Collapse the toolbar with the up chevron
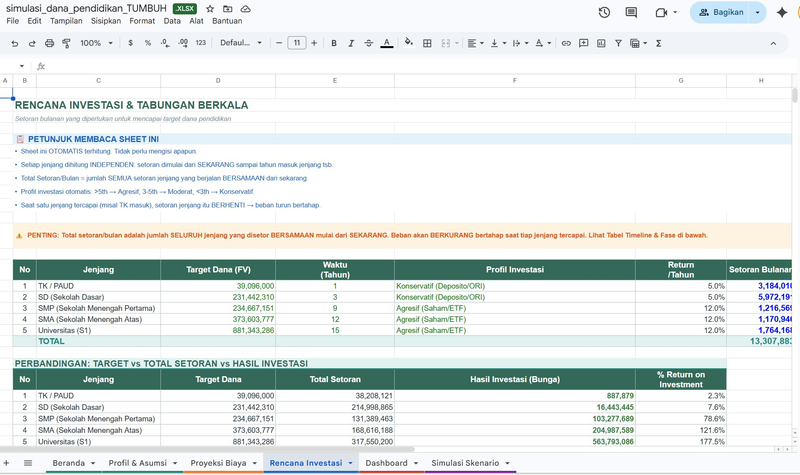Image resolution: width=800 pixels, height=475 pixels. tap(773, 43)
